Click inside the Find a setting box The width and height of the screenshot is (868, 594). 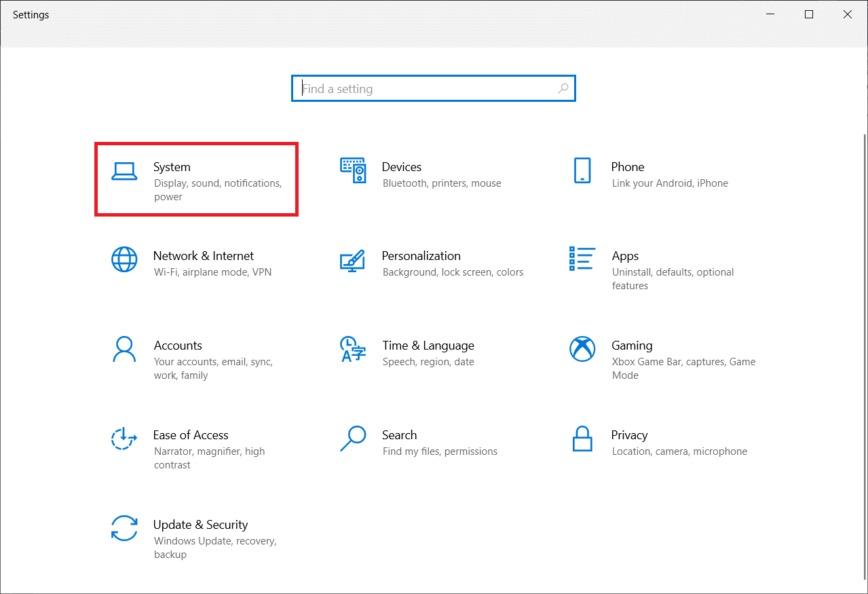click(428, 89)
